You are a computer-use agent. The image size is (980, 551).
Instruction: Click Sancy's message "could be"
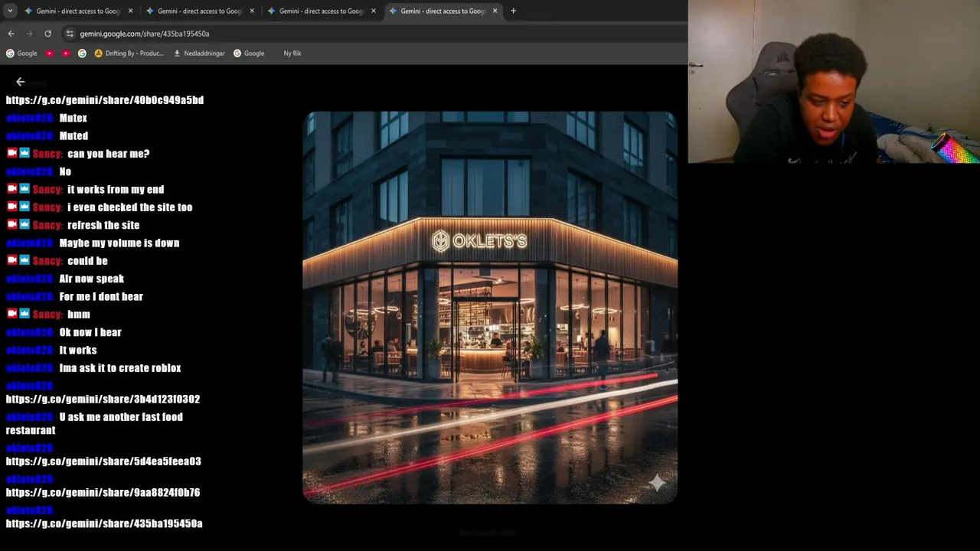[x=87, y=261]
